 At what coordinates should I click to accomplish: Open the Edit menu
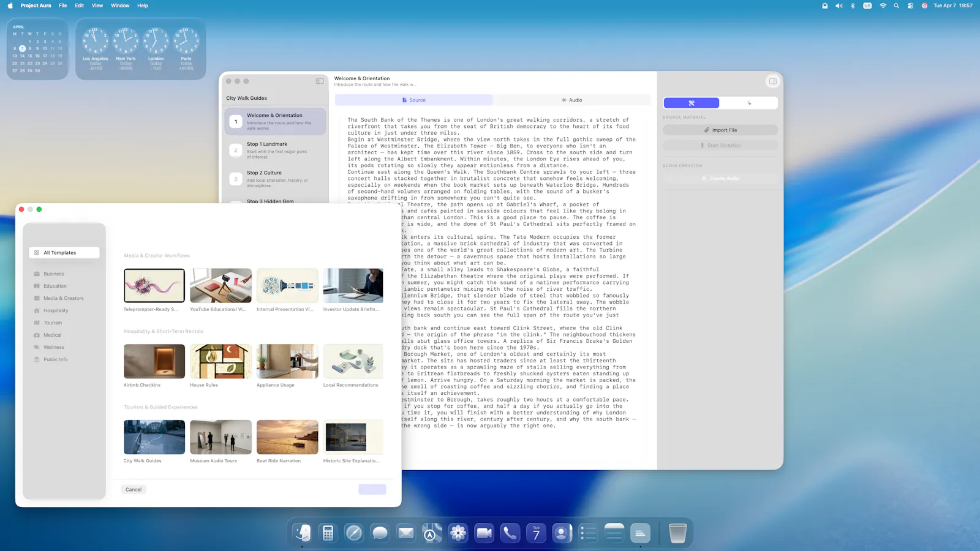pyautogui.click(x=80, y=6)
